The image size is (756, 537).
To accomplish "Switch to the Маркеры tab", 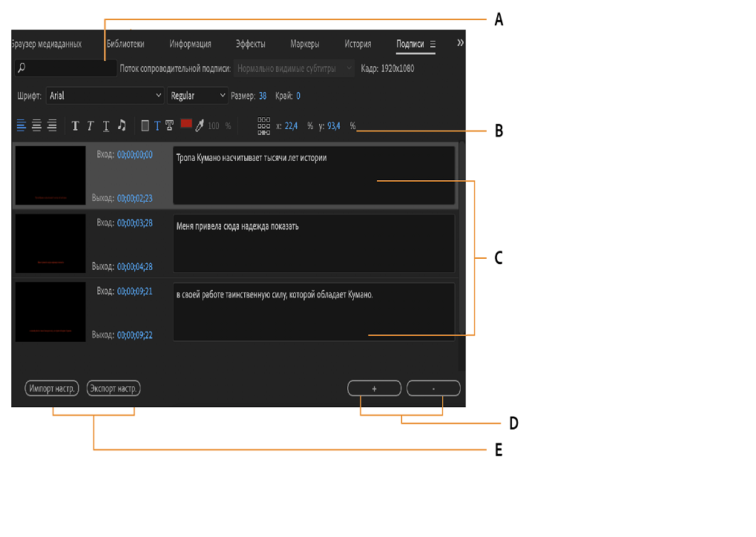I will click(305, 44).
